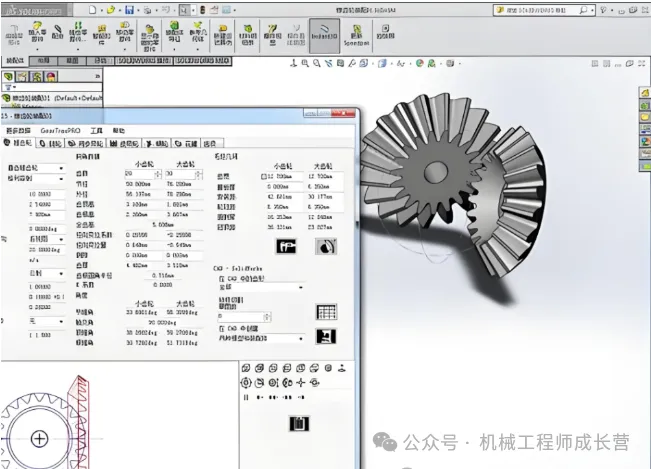The image size is (651, 469).
Task: Click Show Hidden Components tool
Action: coord(149,37)
